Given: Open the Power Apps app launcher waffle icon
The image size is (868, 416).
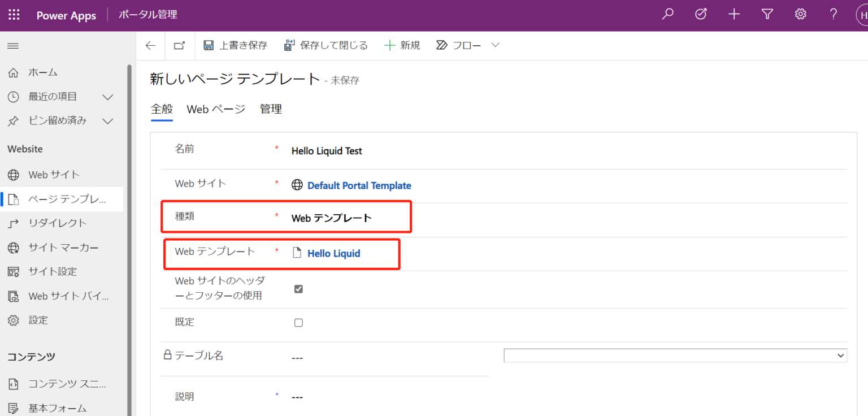Looking at the screenshot, I should click(14, 15).
